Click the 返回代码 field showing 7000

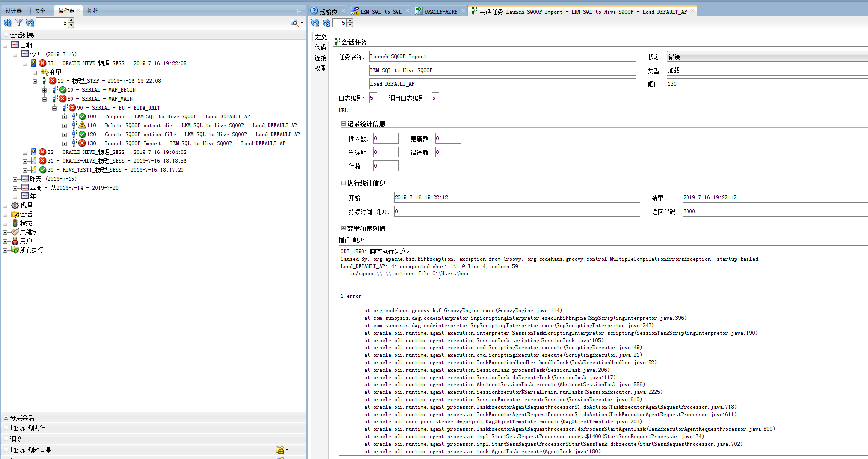pos(775,211)
